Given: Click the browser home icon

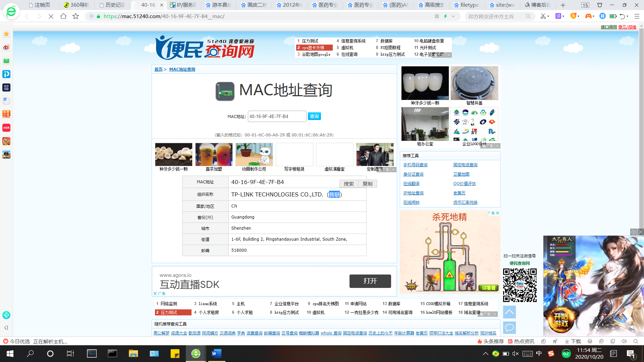Looking at the screenshot, I should coord(63,16).
